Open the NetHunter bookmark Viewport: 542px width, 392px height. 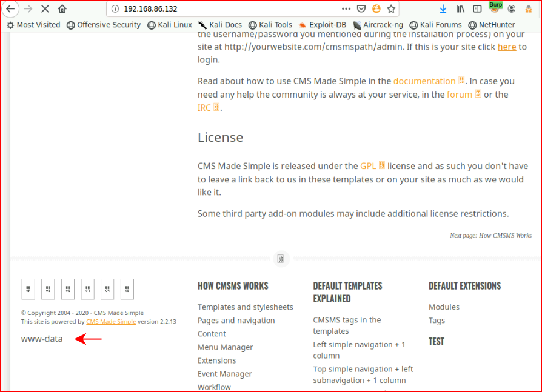tap(492, 25)
